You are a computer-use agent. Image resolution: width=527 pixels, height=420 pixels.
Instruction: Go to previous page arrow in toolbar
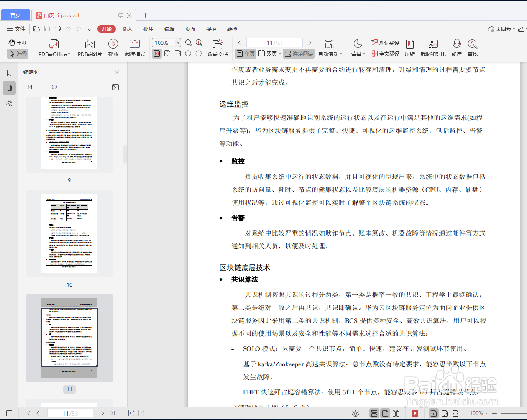(240, 43)
